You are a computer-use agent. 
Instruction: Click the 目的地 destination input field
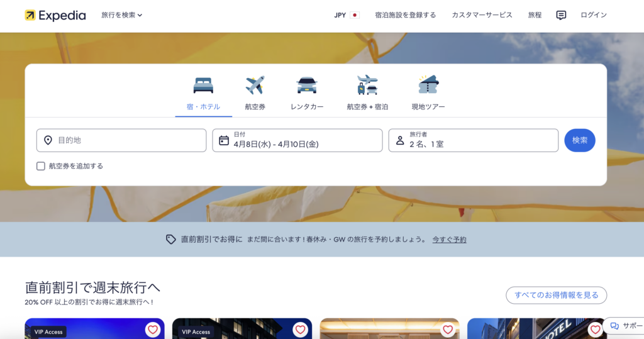pos(121,140)
